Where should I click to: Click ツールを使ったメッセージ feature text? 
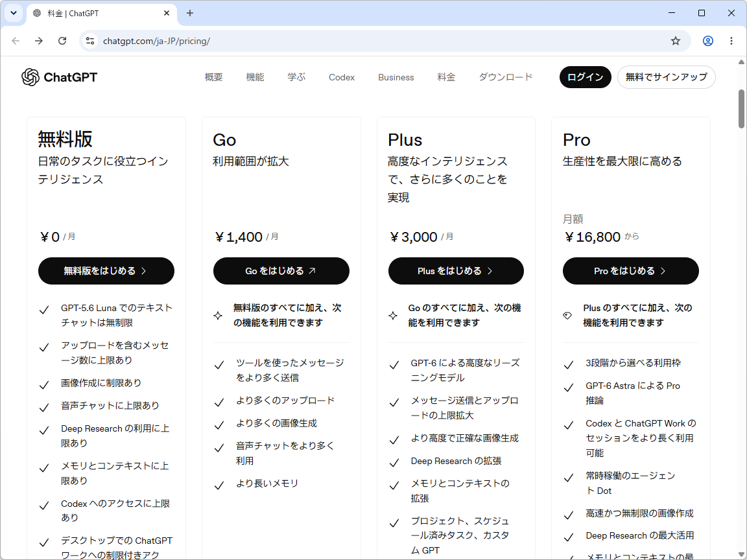coord(290,370)
